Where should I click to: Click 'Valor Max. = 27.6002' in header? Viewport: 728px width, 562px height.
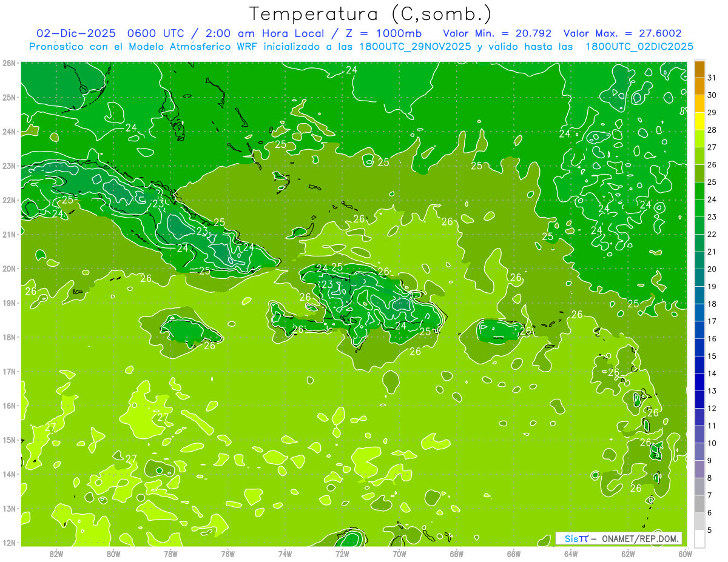[623, 33]
